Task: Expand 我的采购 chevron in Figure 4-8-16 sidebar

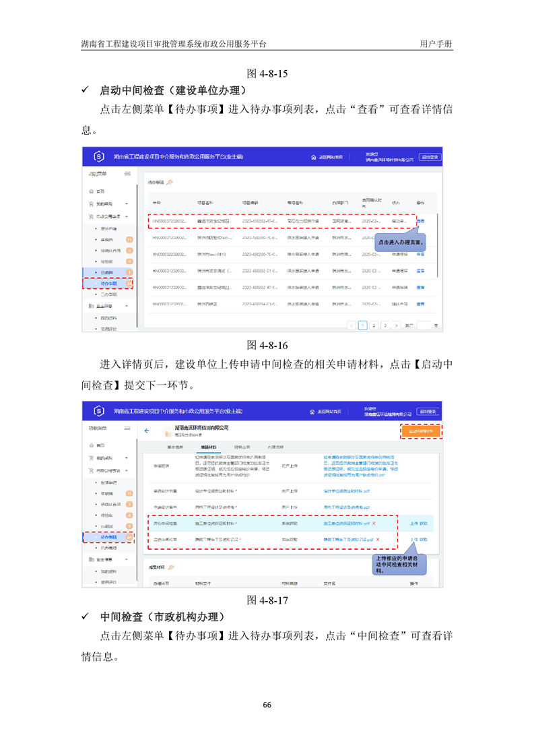Action: coord(127,204)
